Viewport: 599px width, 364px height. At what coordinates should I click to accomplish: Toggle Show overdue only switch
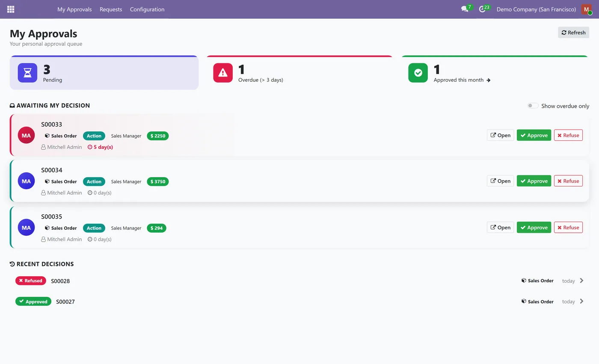[533, 106]
